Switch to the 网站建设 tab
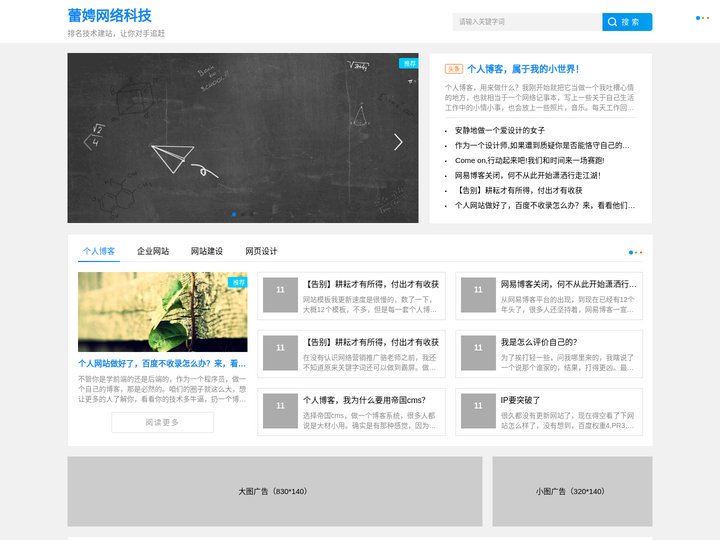 (x=207, y=251)
